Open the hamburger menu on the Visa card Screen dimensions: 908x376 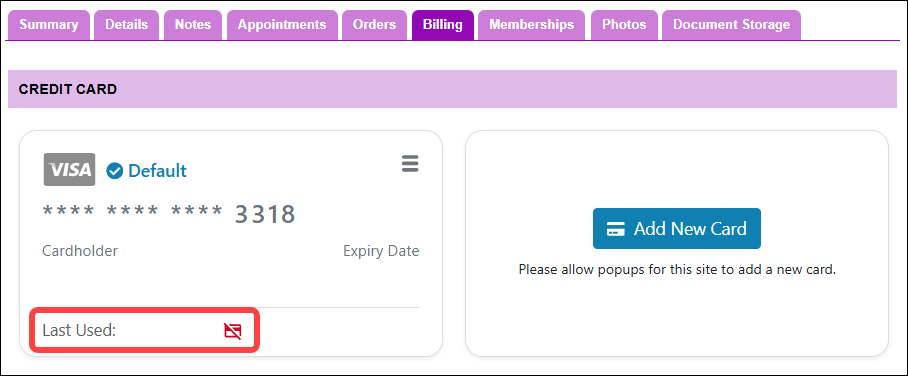(x=410, y=164)
